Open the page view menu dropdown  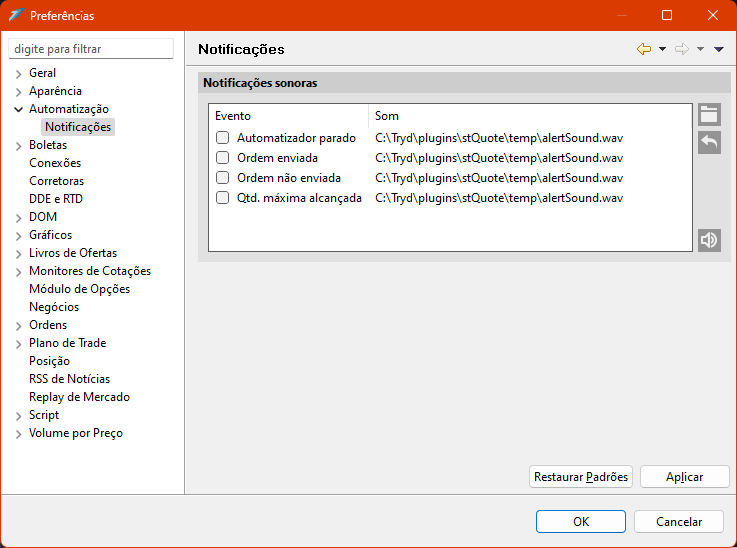718,49
